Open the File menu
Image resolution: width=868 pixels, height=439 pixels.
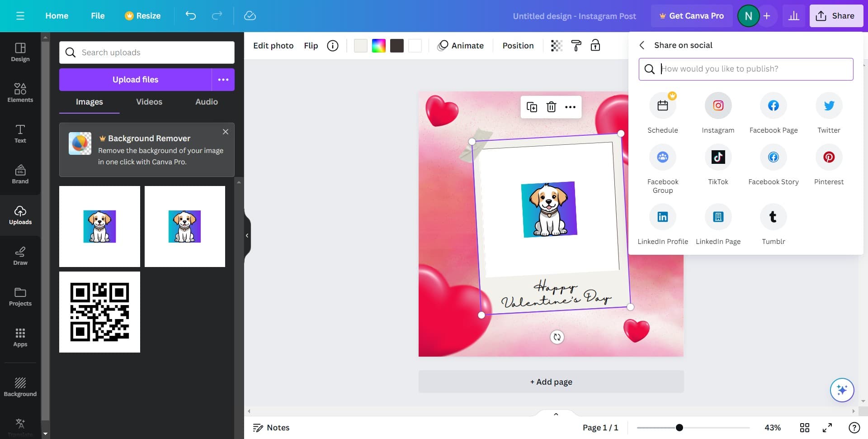click(x=98, y=15)
